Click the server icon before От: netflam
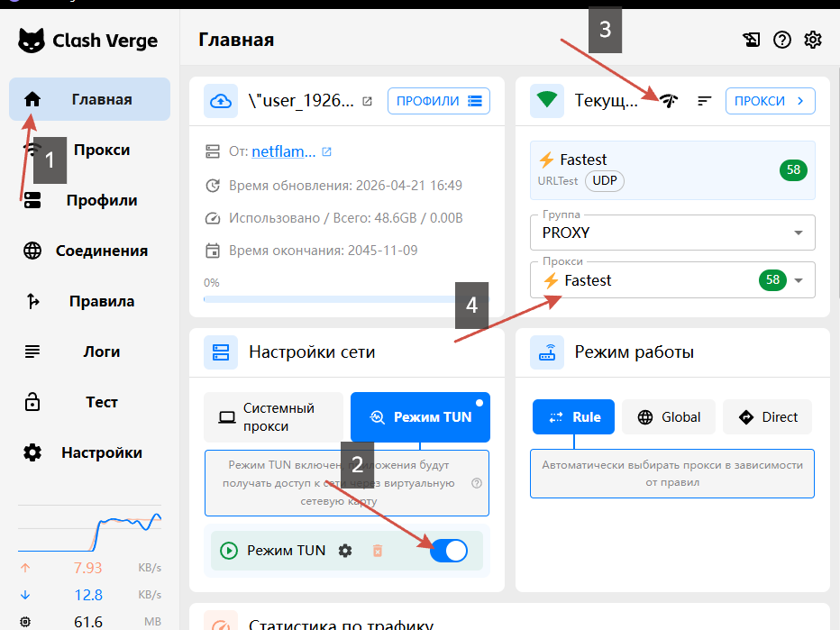Image resolution: width=840 pixels, height=630 pixels. point(213,151)
